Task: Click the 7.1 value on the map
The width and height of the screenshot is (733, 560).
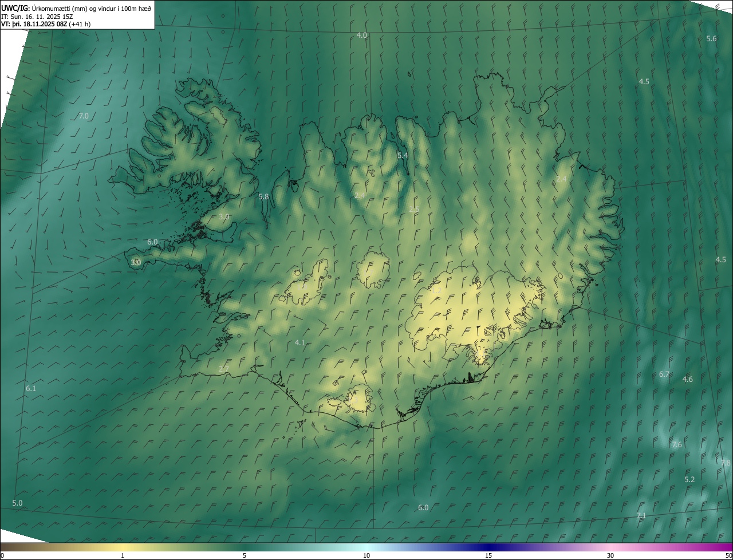Action: pyautogui.click(x=641, y=516)
